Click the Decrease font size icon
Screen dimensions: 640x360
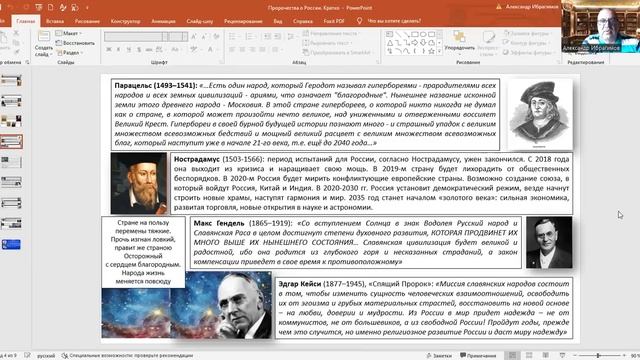pyautogui.click(x=204, y=37)
